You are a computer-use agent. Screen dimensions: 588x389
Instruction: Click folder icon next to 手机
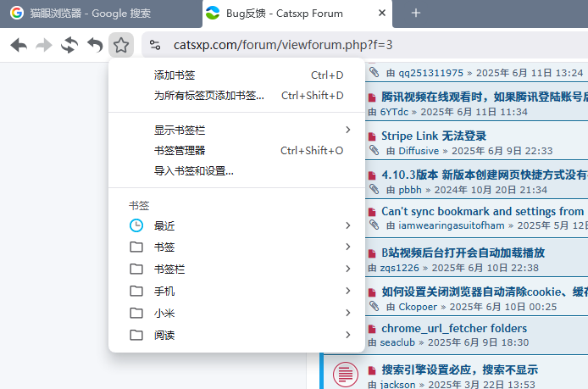(136, 291)
